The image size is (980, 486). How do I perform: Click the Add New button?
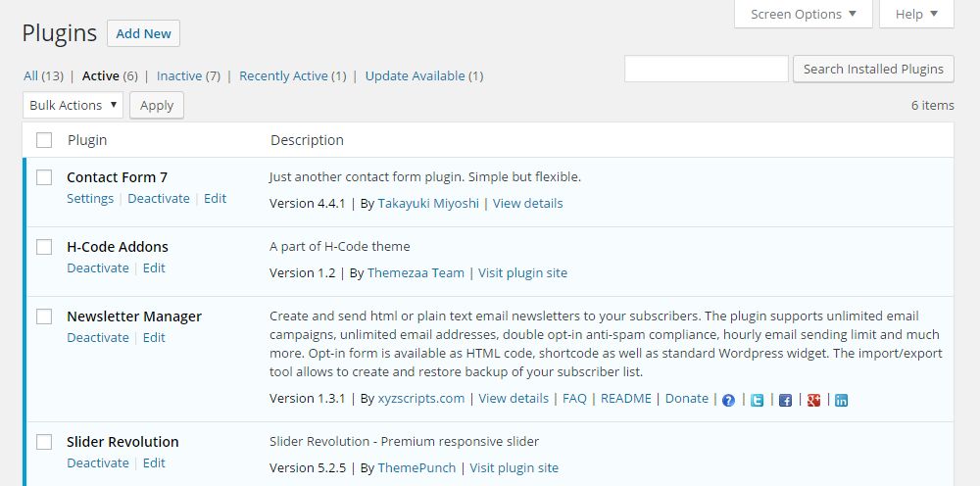[143, 33]
